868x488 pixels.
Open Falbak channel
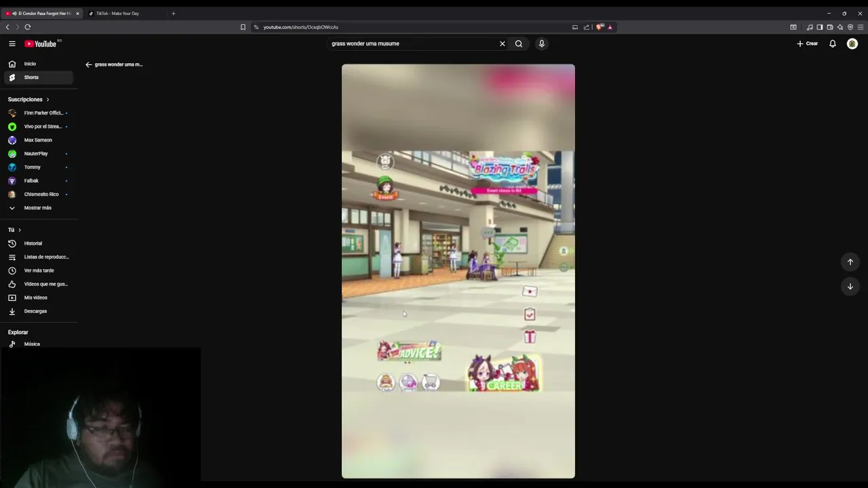[x=39, y=180]
